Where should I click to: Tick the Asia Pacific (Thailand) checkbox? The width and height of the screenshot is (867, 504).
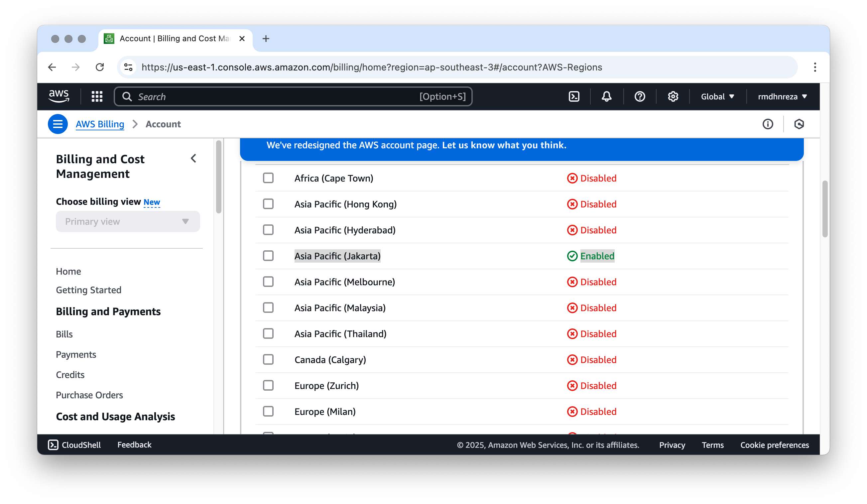pyautogui.click(x=268, y=334)
